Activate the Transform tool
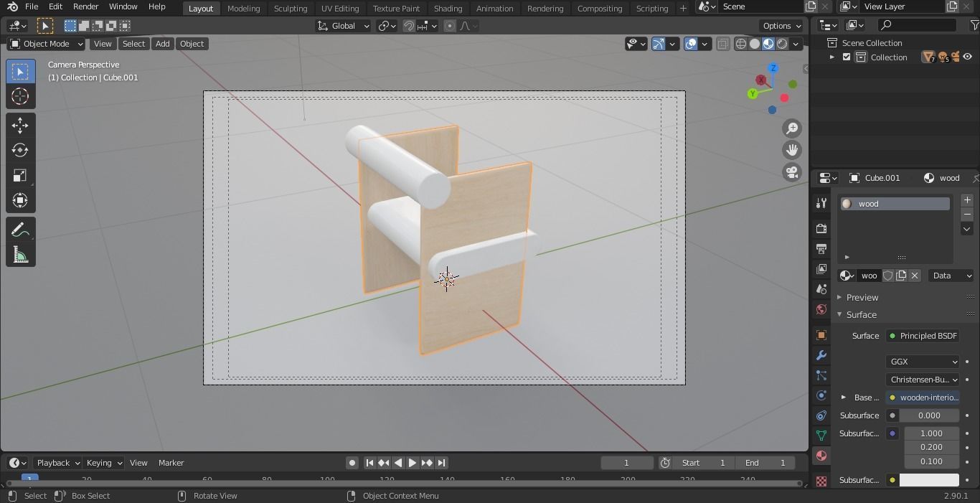Viewport: 980px width, 503px height. tap(20, 200)
